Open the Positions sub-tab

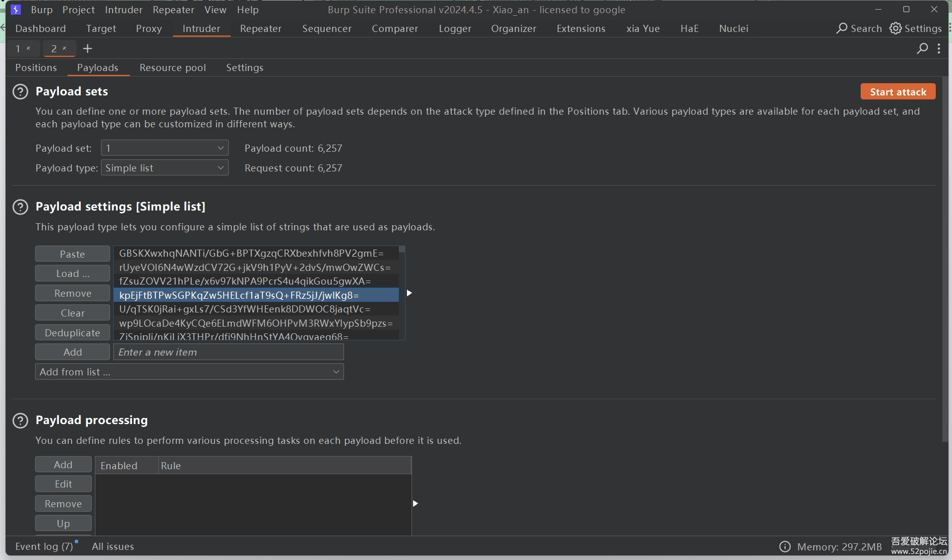coord(36,67)
